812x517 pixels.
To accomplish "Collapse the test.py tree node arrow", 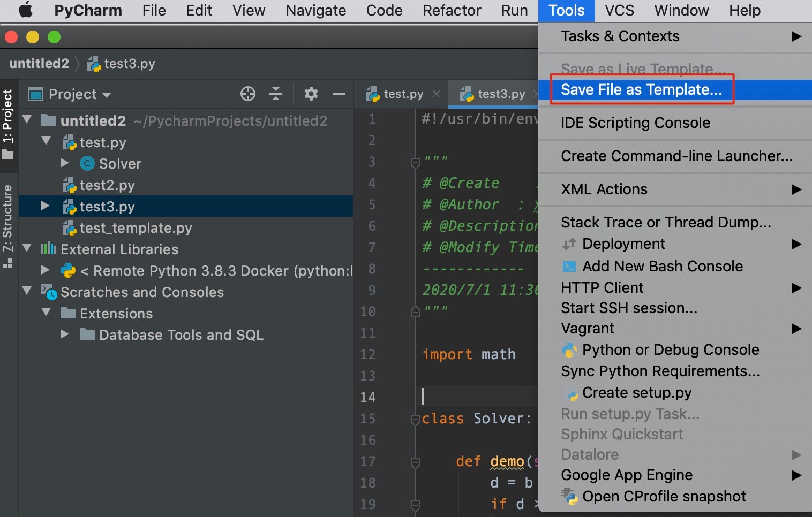I will pyautogui.click(x=47, y=141).
